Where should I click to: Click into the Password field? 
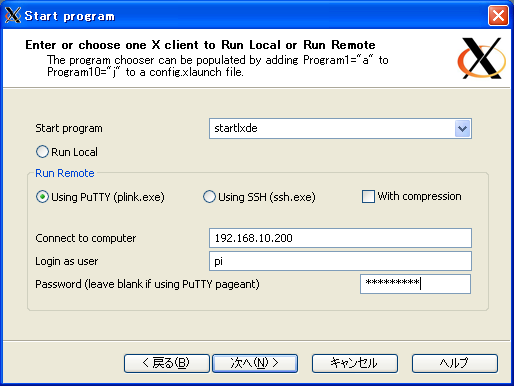click(x=415, y=284)
